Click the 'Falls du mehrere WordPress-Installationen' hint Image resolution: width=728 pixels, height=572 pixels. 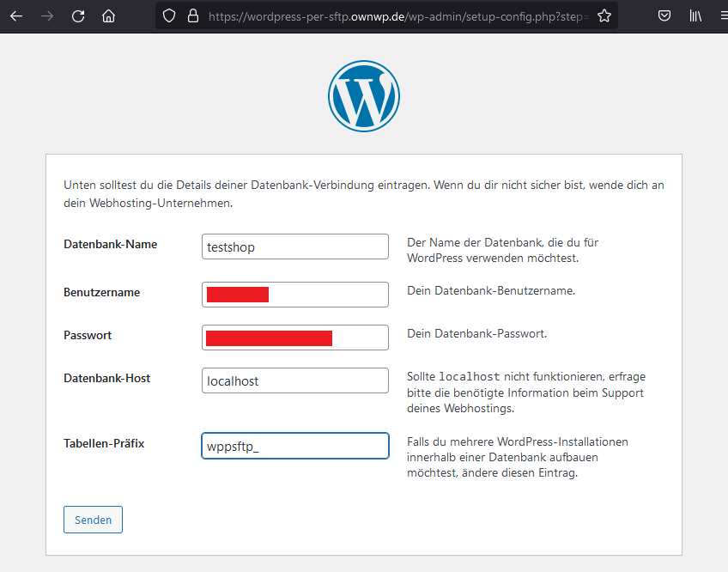[x=518, y=457]
